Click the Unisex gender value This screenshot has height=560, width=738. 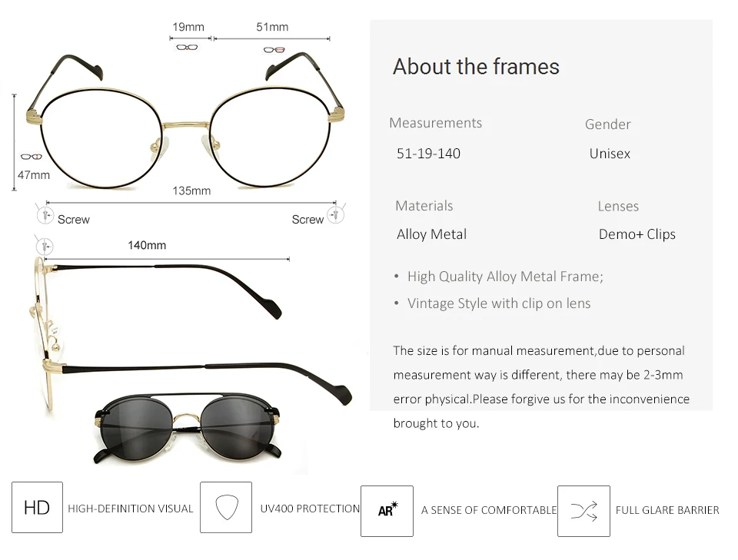coord(610,154)
